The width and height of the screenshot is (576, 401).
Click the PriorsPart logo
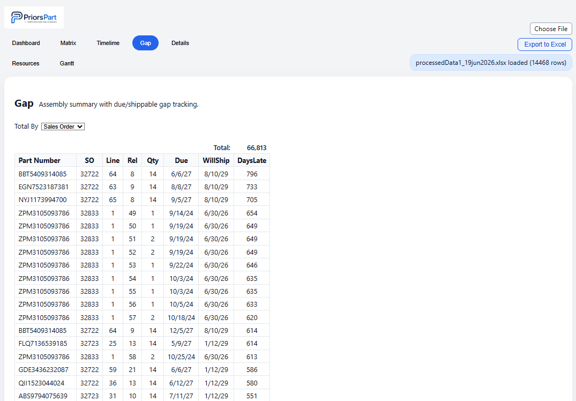(34, 17)
